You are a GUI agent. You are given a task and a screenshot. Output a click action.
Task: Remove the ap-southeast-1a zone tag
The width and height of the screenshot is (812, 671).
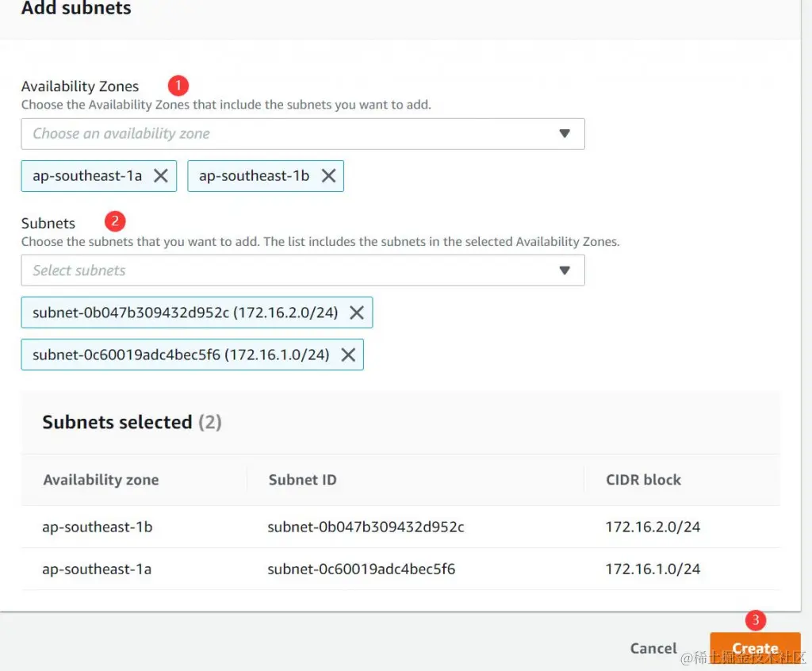[x=162, y=175]
